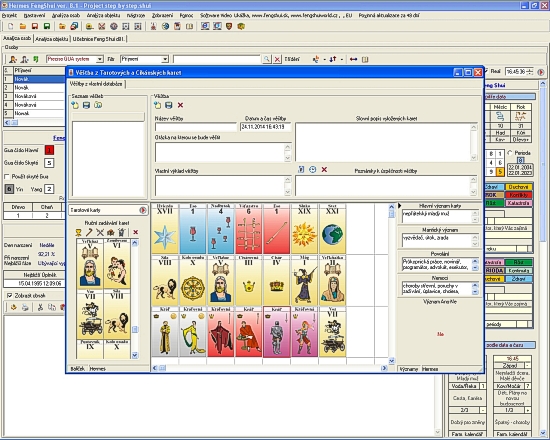Create new item in Seznam věšteb panel
Screen dimensions: 550x440
pos(75,105)
